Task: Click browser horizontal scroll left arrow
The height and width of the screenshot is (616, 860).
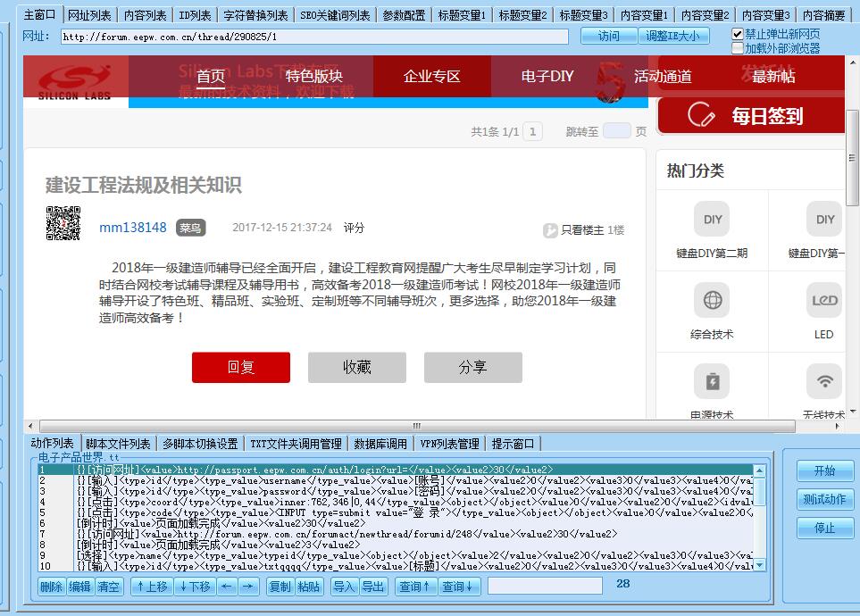Action: (30, 426)
